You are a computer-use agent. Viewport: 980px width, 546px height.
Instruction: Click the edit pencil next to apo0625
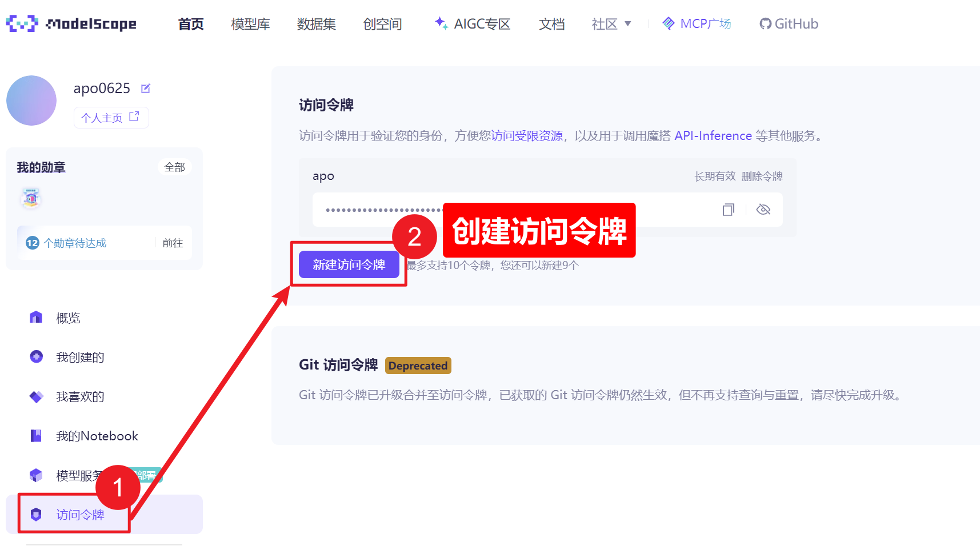point(146,88)
